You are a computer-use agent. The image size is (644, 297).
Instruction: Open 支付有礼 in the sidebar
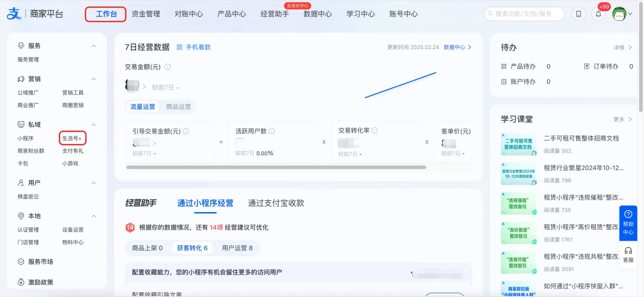73,151
